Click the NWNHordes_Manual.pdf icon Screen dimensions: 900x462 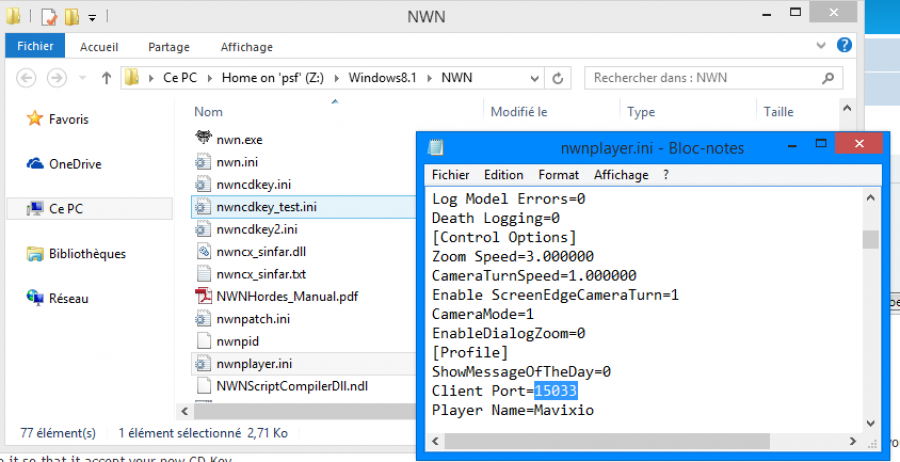tap(203, 296)
